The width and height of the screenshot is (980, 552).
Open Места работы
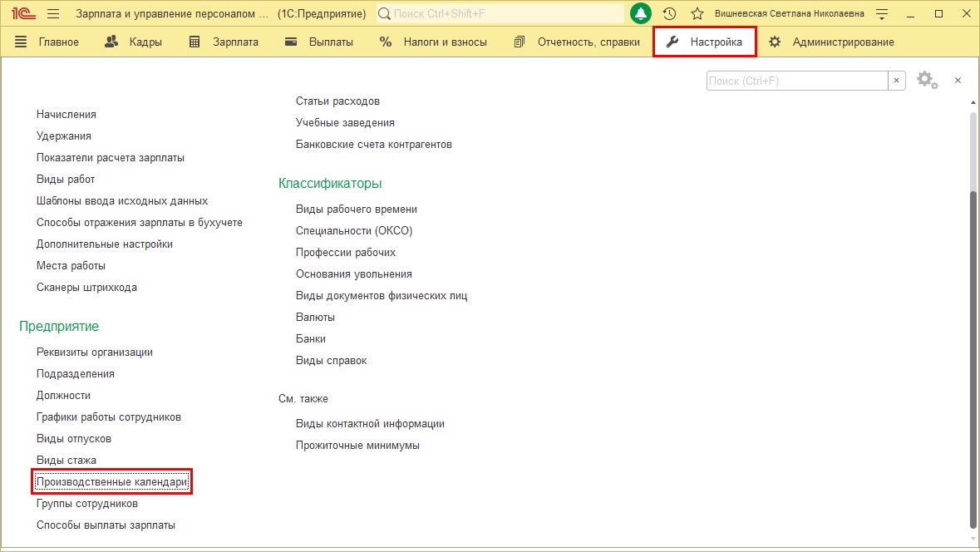(71, 266)
